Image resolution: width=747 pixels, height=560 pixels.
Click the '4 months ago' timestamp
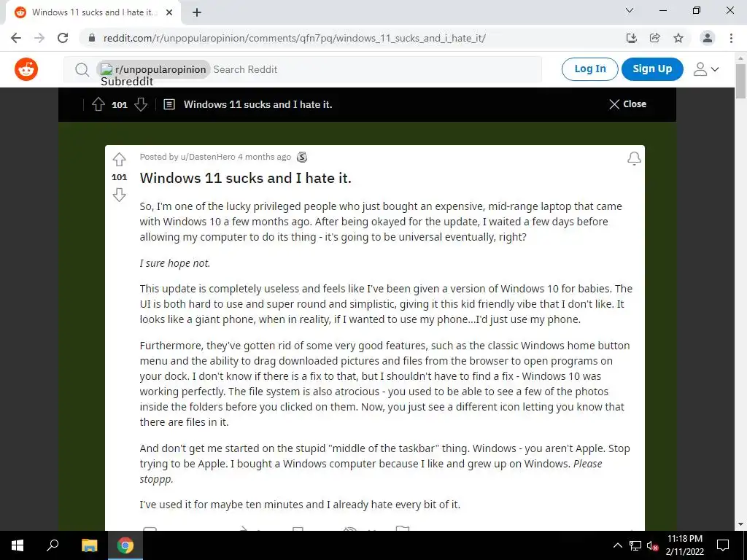pos(264,157)
